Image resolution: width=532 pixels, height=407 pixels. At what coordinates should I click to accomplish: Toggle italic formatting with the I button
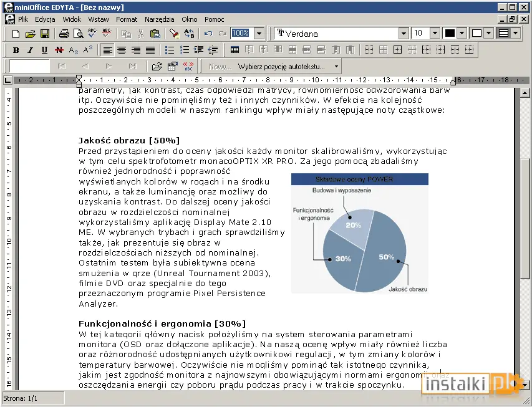[30, 50]
